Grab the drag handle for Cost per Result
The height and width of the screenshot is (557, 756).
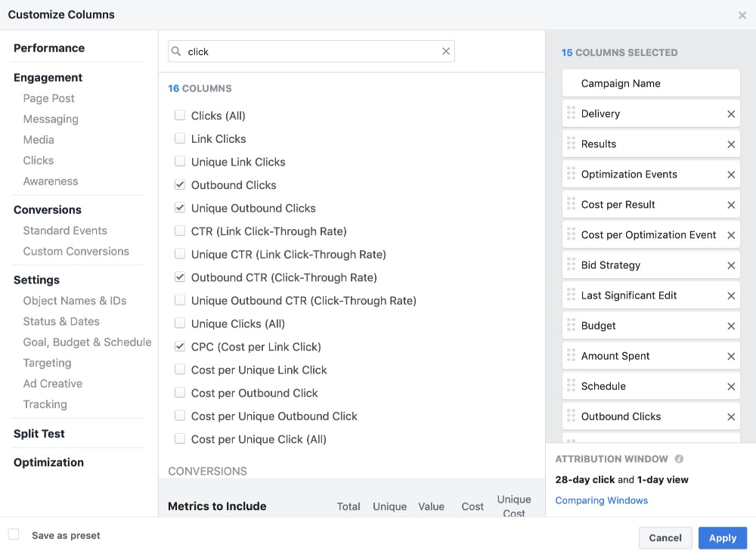(572, 204)
